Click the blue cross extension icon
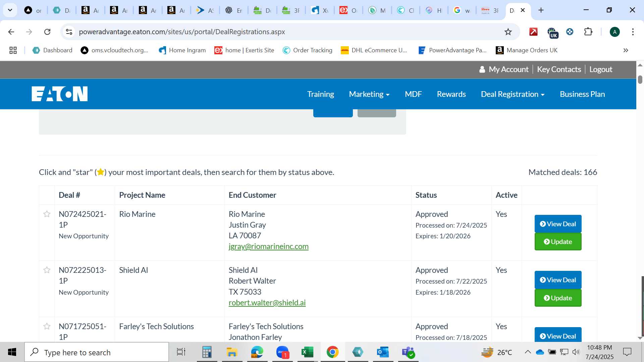 [570, 32]
